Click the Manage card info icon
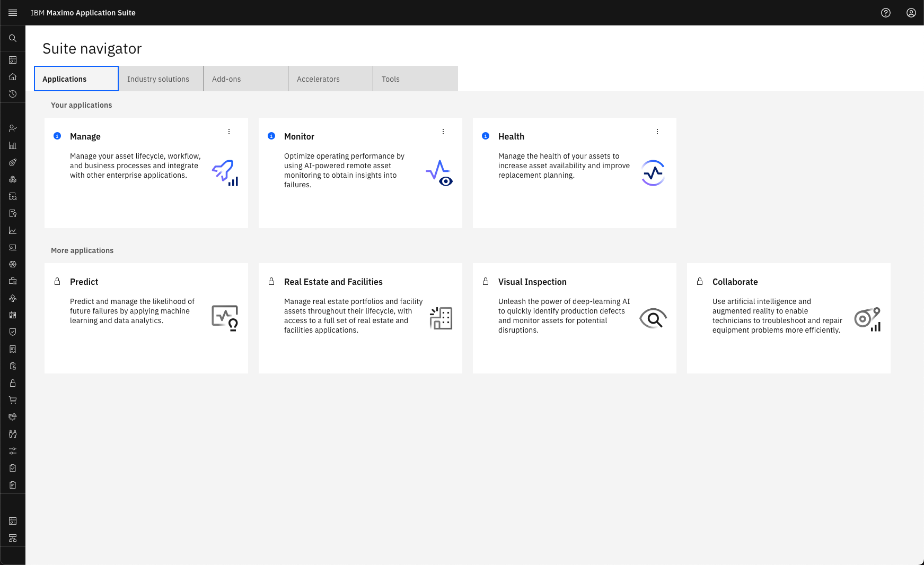The image size is (924, 565). (x=57, y=136)
